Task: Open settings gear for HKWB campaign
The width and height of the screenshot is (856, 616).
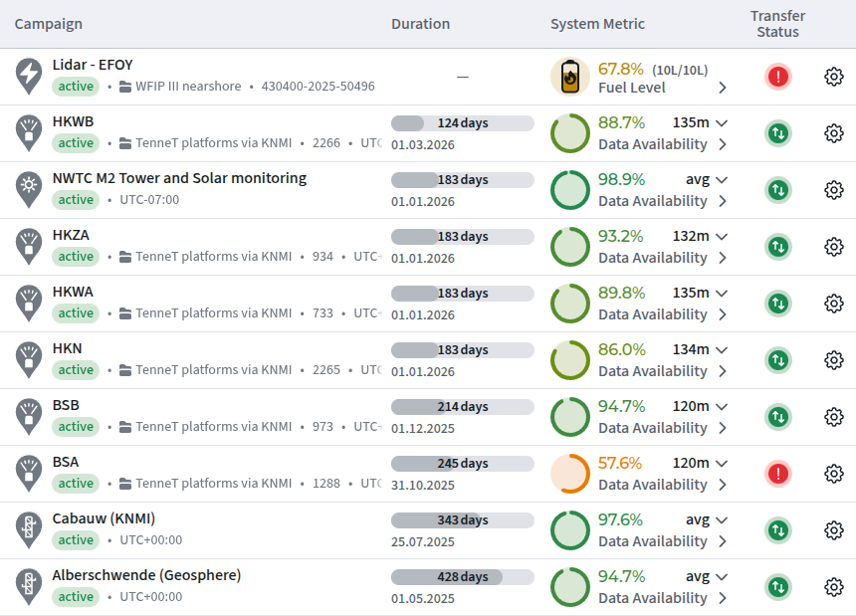Action: click(x=834, y=133)
